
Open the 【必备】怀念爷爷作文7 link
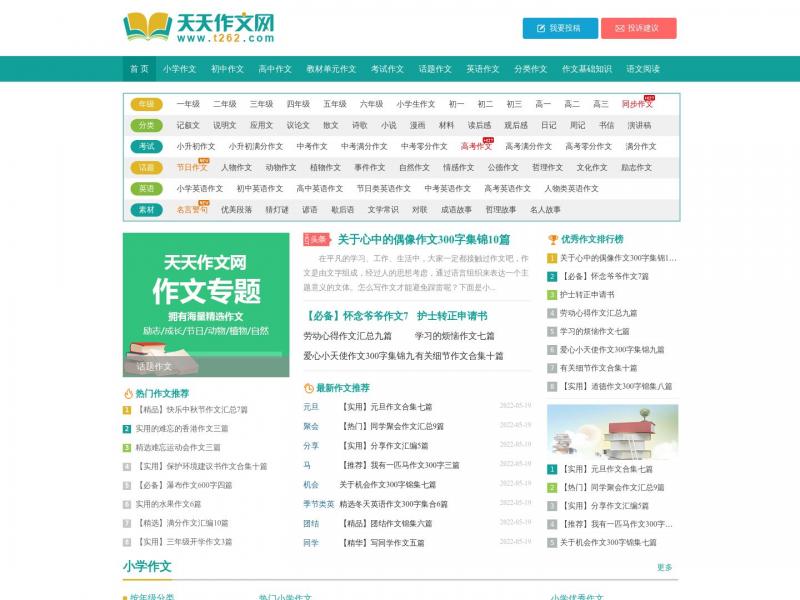(x=356, y=316)
